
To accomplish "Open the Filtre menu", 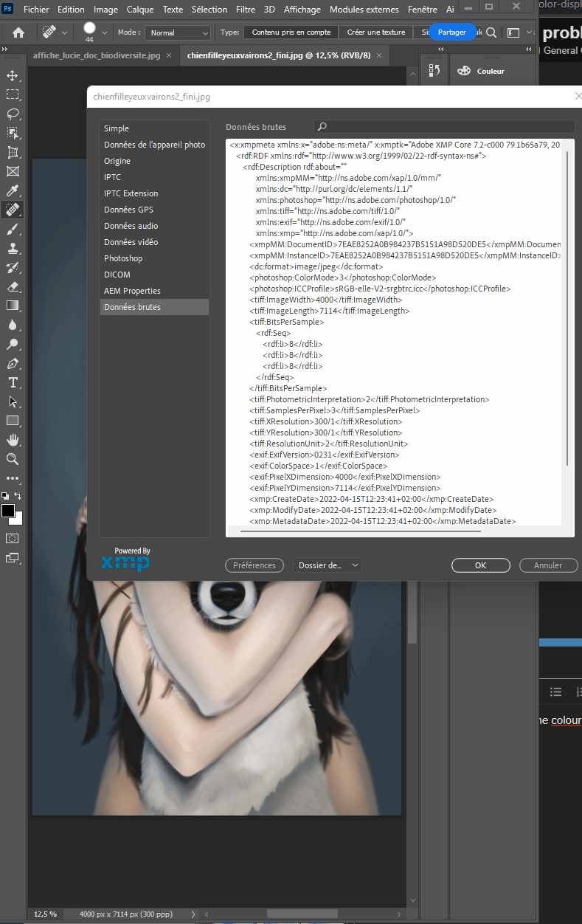I will (x=246, y=10).
